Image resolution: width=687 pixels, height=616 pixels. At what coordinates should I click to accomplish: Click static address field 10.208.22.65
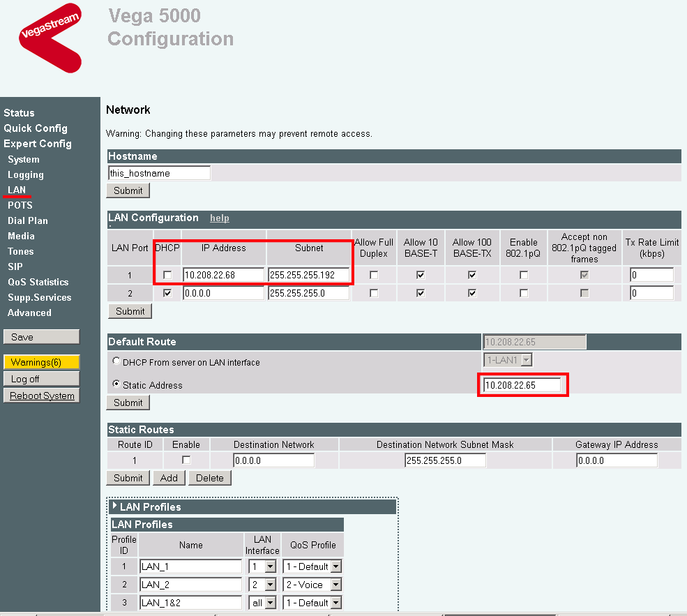pos(522,385)
